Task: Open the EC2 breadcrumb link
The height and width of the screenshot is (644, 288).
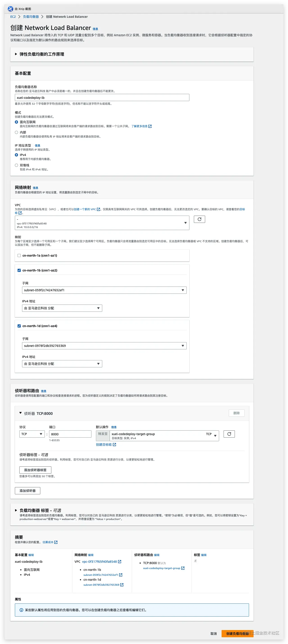Action: click(13, 17)
